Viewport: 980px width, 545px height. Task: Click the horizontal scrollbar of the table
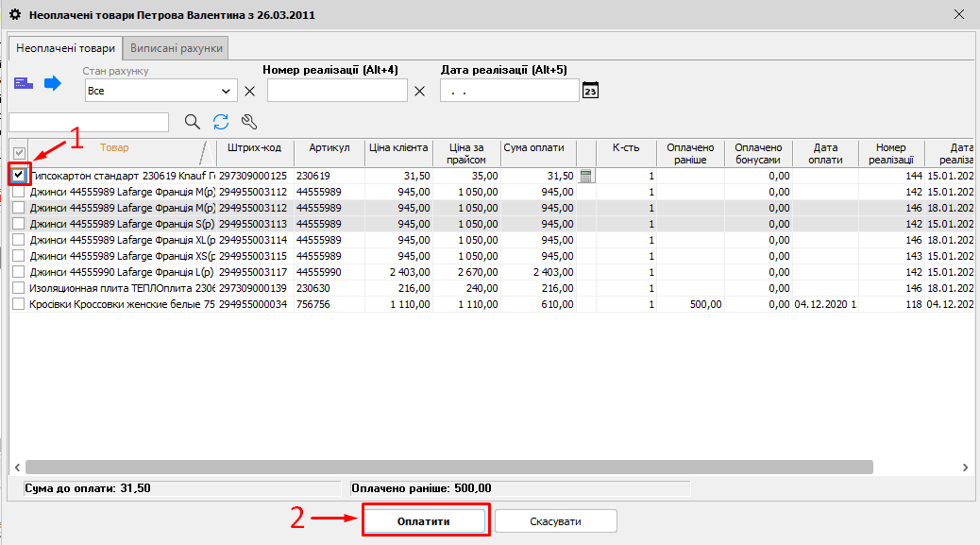pyautogui.click(x=449, y=468)
